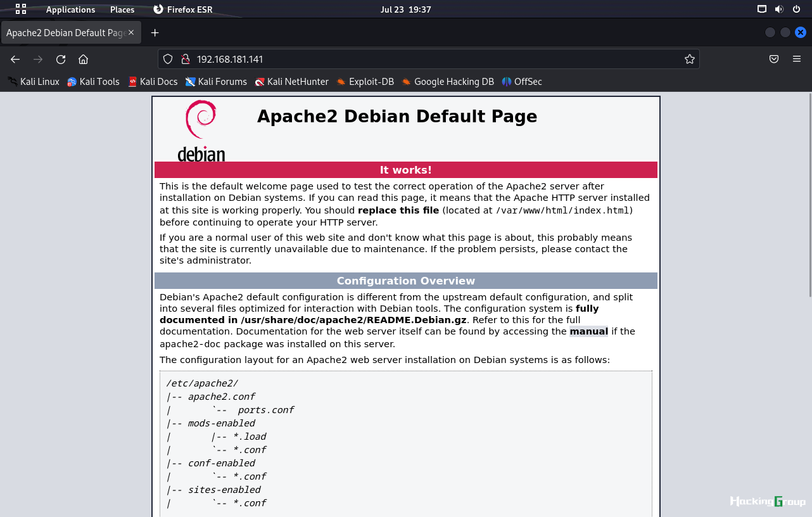Open a new tab with plus button
The height and width of the screenshot is (517, 812).
coord(155,32)
